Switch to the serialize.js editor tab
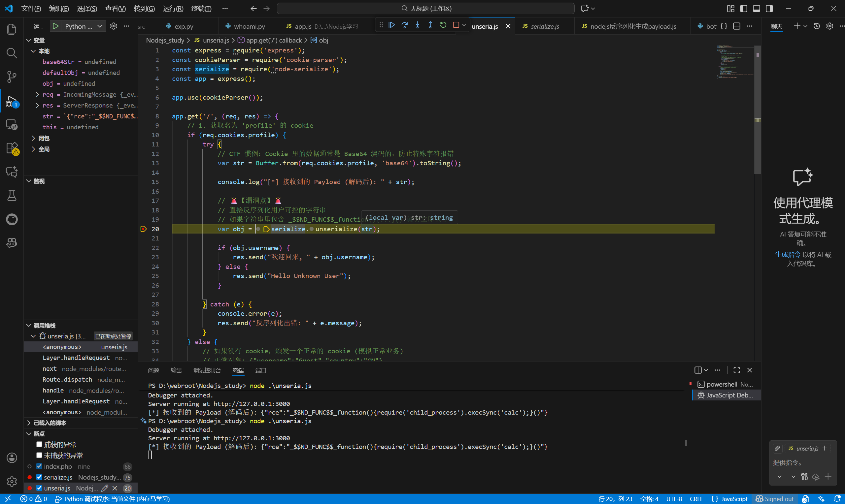 (544, 26)
